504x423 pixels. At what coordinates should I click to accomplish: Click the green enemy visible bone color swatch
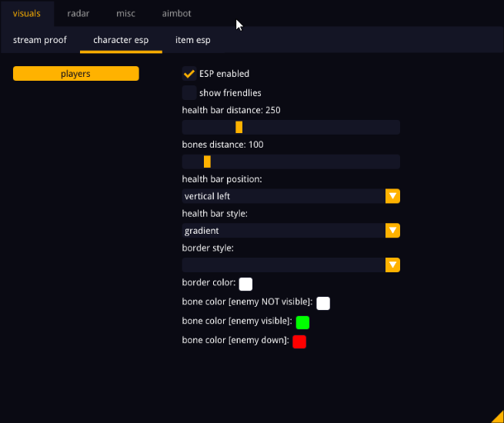(302, 322)
